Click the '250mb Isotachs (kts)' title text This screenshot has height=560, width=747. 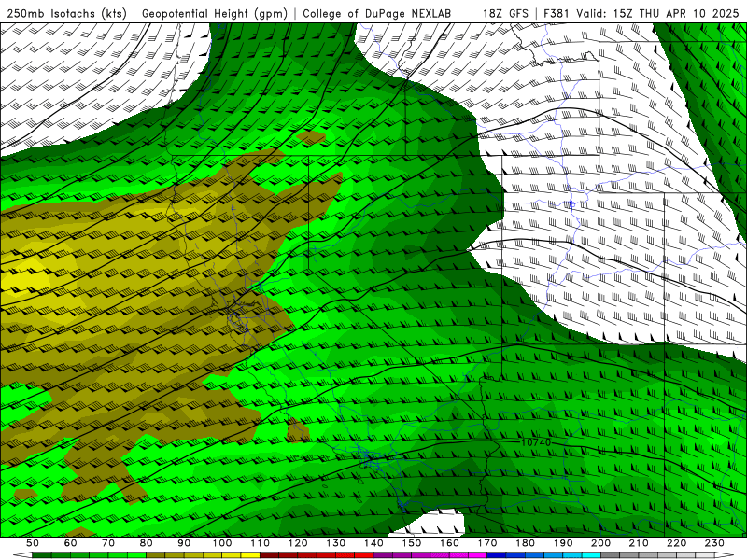tap(67, 14)
